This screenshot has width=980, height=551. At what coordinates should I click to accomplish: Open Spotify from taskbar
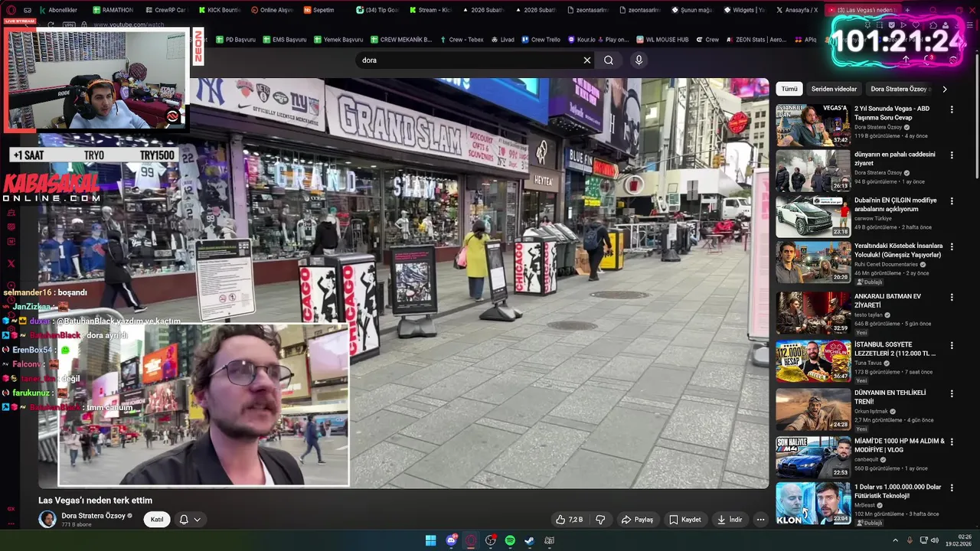click(510, 540)
